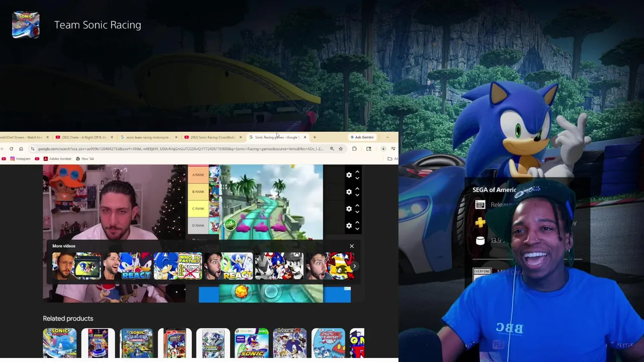Click the More videos heading

tap(64, 246)
